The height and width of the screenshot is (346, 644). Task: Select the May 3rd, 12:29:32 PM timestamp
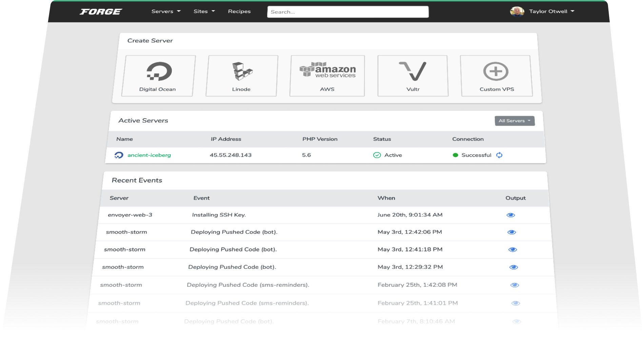point(410,267)
